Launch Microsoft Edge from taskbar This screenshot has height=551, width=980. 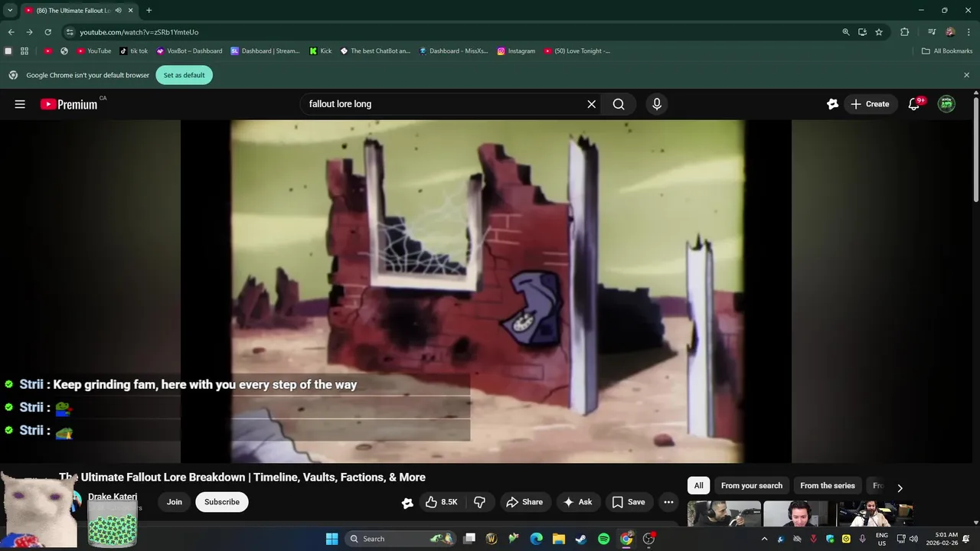click(x=537, y=539)
